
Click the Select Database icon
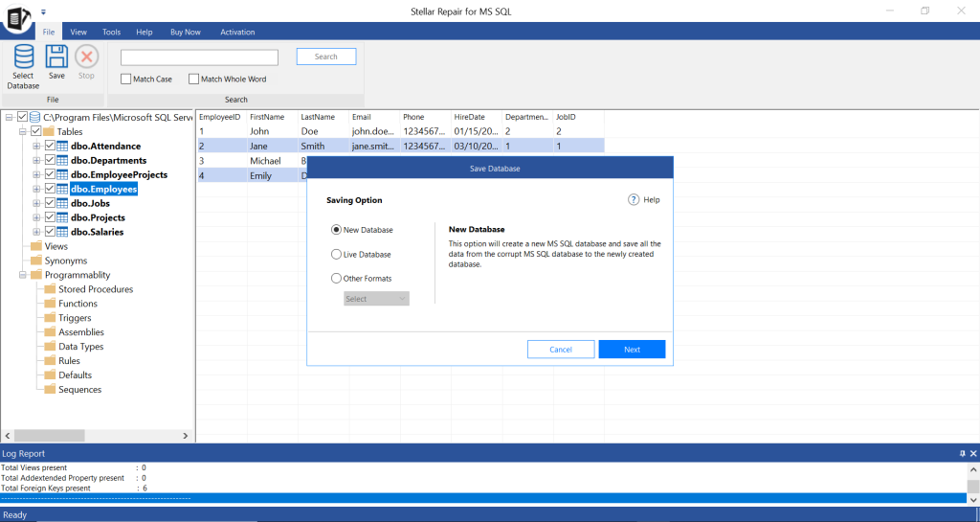[23, 57]
